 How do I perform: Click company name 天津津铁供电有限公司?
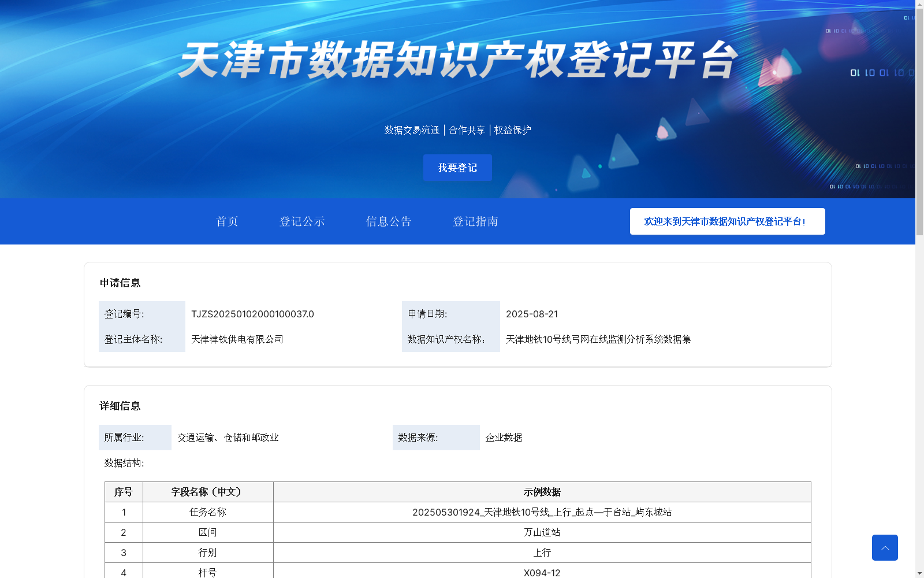pyautogui.click(x=237, y=339)
